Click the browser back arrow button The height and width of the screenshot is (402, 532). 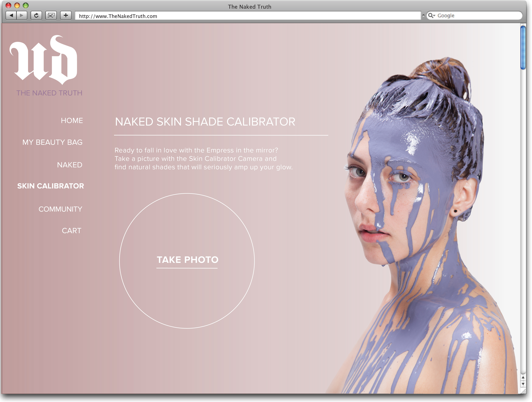(11, 16)
